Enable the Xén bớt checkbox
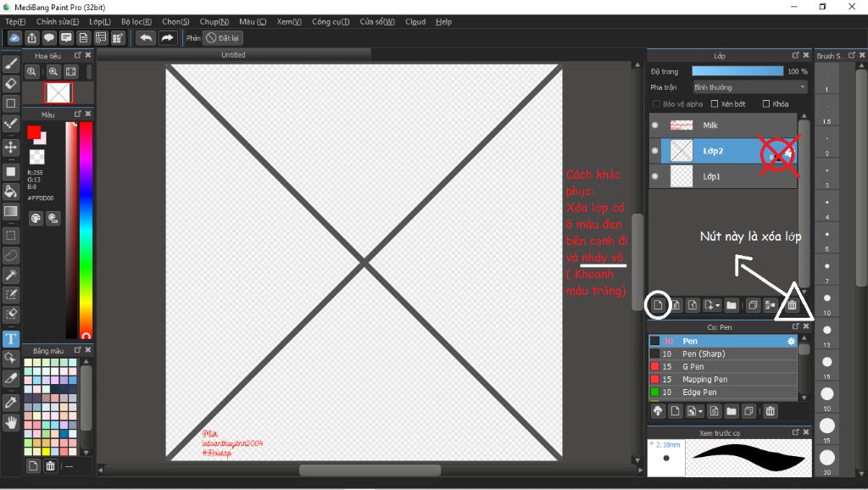This screenshot has width=868, height=490. click(x=714, y=104)
